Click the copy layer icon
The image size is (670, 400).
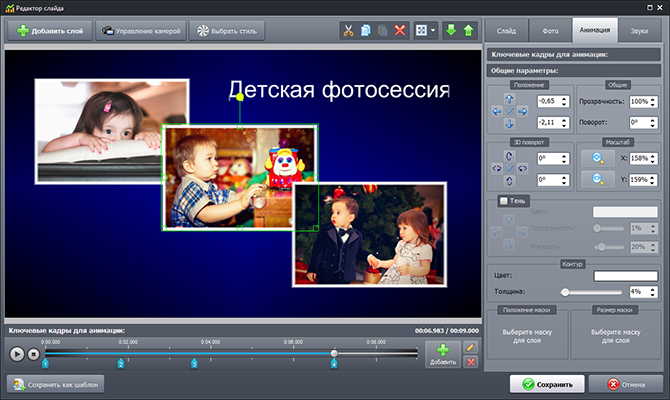366,31
